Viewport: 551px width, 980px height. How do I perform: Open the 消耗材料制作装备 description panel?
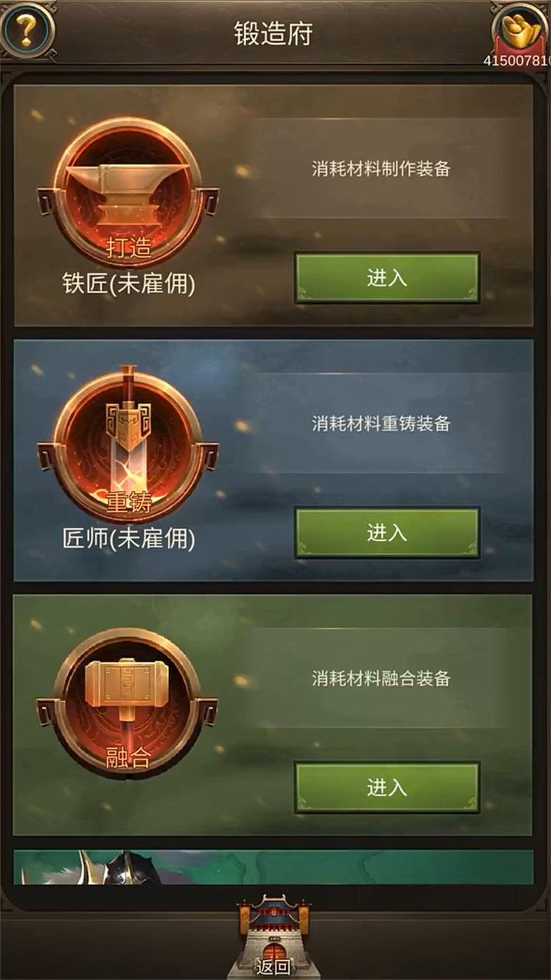381,169
